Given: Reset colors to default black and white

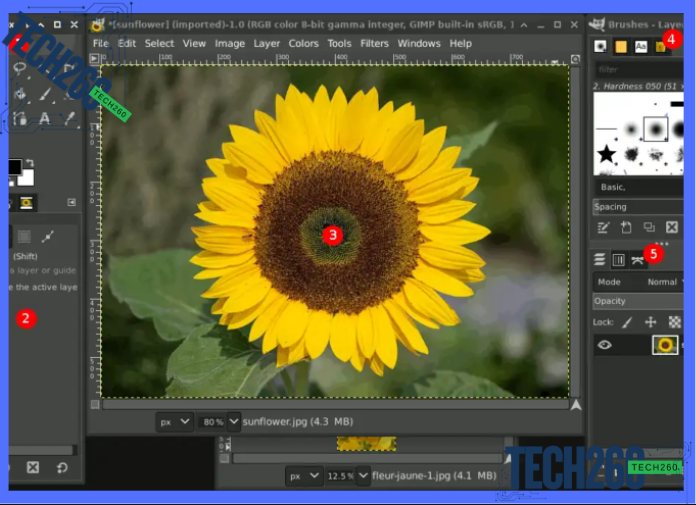Looking at the screenshot, I should coord(11,182).
